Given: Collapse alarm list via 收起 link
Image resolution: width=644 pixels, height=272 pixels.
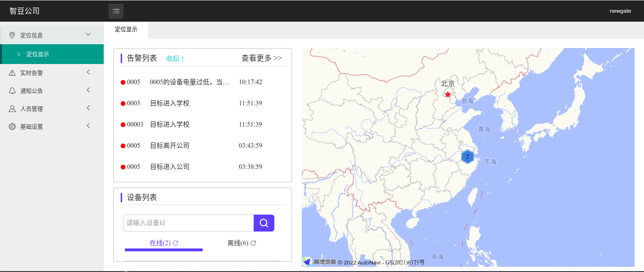Looking at the screenshot, I should coord(175,58).
